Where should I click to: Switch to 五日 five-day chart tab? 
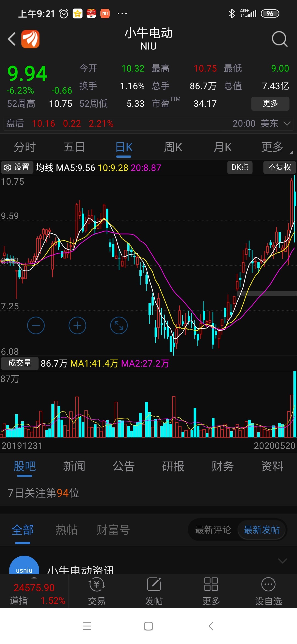(74, 147)
